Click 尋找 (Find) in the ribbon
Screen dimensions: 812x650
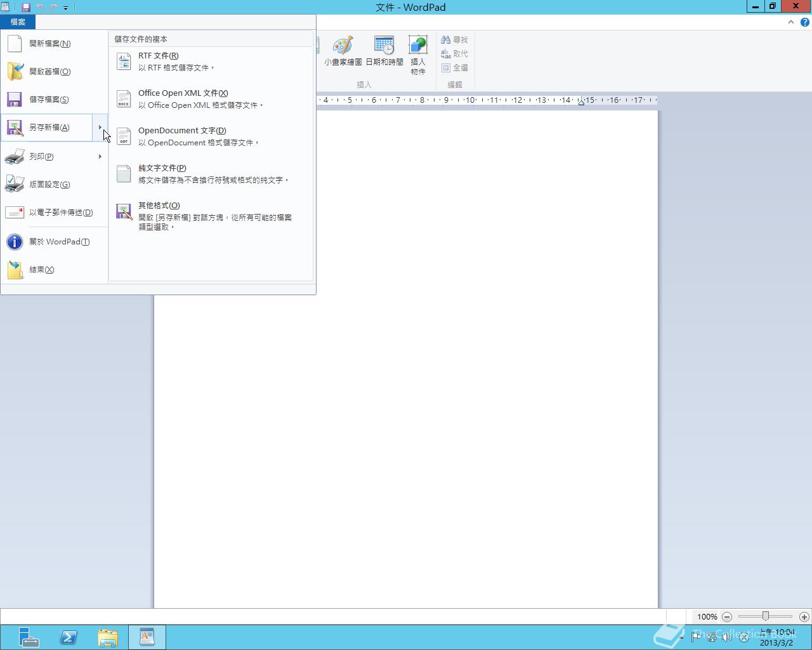(454, 40)
